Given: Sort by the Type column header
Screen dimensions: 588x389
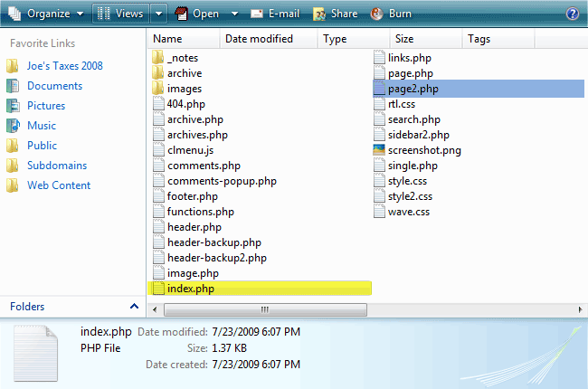Looking at the screenshot, I should click(x=353, y=39).
